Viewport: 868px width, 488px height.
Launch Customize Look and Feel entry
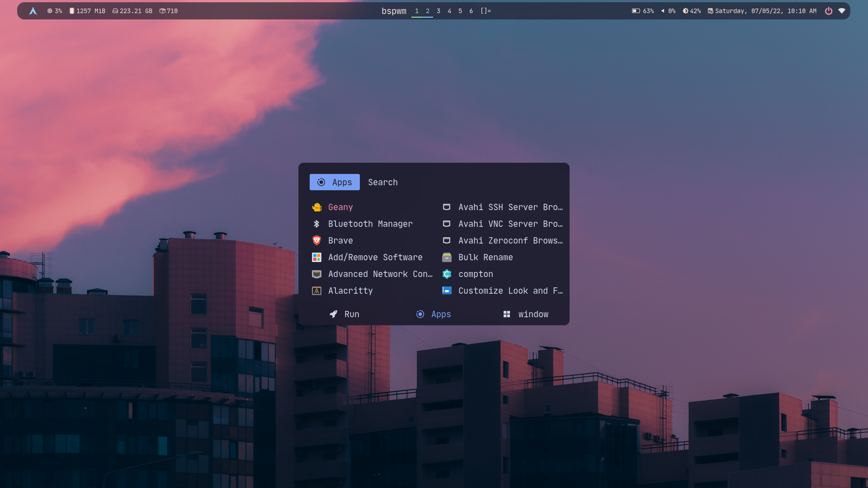pos(510,291)
